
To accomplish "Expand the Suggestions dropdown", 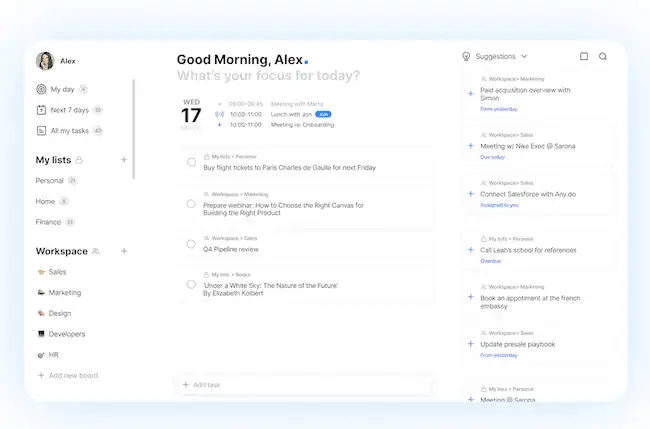I will pos(524,56).
